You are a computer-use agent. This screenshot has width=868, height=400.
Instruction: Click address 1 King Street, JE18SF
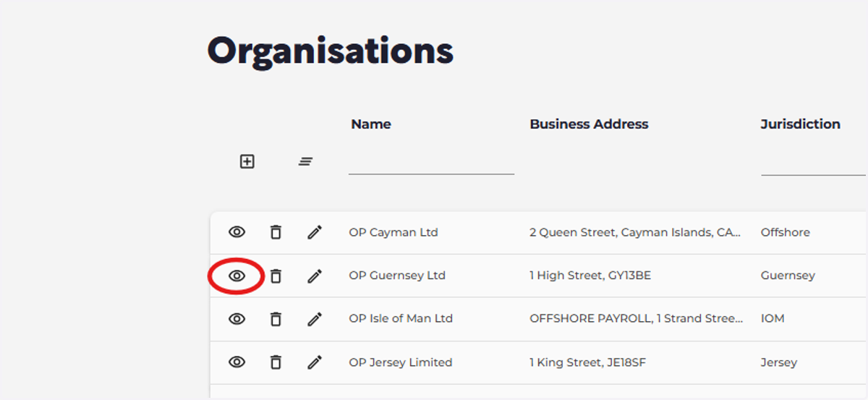pyautogui.click(x=588, y=362)
